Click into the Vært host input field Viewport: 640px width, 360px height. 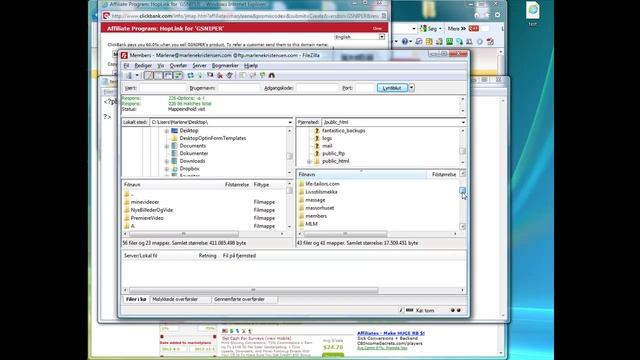pyautogui.click(x=163, y=88)
